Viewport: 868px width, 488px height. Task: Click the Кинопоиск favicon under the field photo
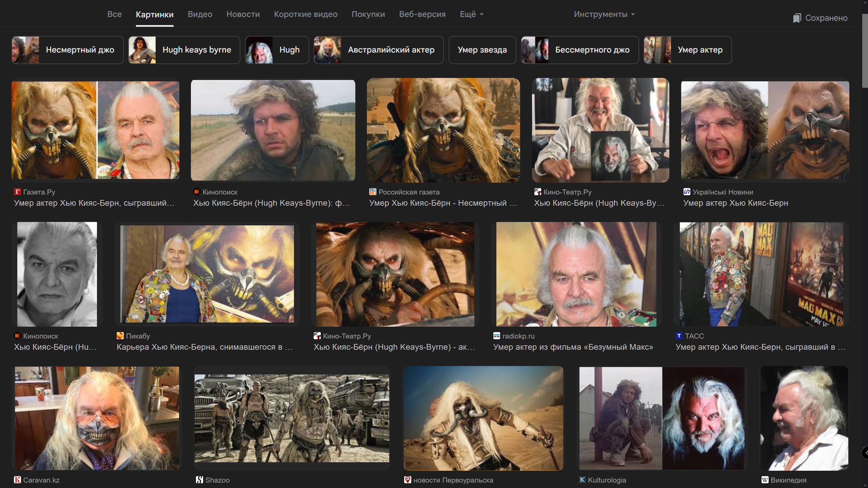[197, 192]
